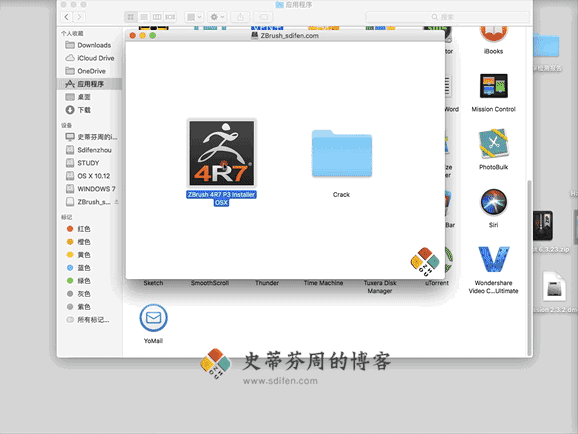
Task: Select the blue folder on the desktop
Action: tap(546, 45)
